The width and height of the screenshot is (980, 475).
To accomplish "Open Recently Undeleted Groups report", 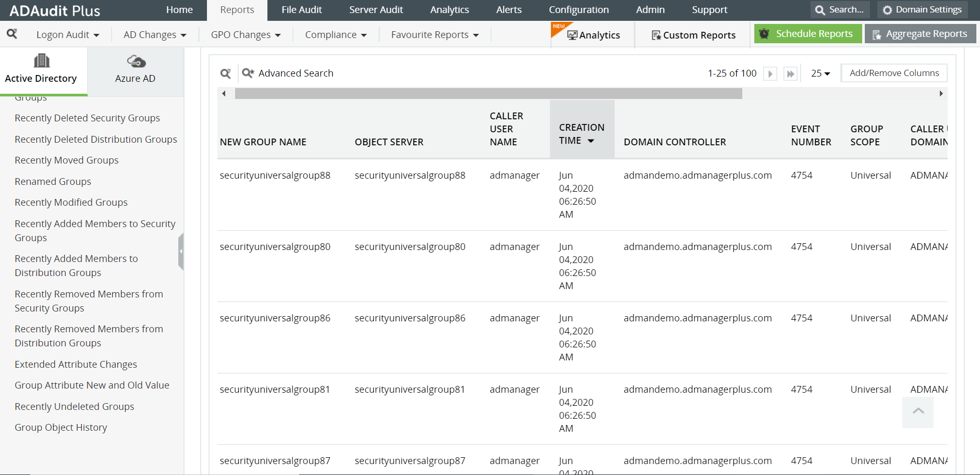I will click(x=74, y=407).
